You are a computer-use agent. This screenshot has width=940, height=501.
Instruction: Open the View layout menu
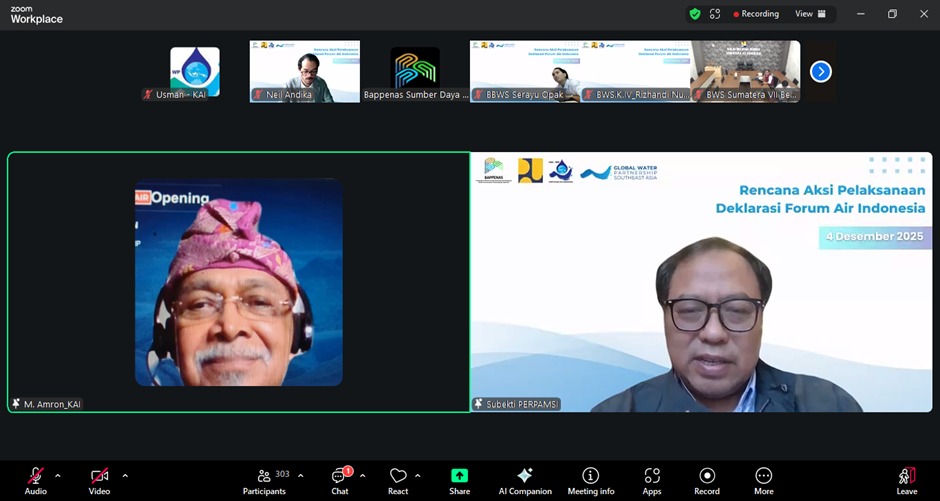click(x=811, y=14)
